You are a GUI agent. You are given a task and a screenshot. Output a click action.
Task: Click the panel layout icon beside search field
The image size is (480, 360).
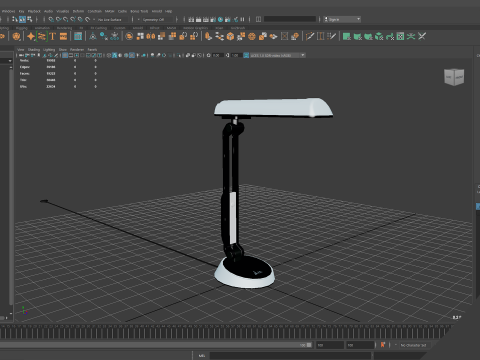click(258, 19)
